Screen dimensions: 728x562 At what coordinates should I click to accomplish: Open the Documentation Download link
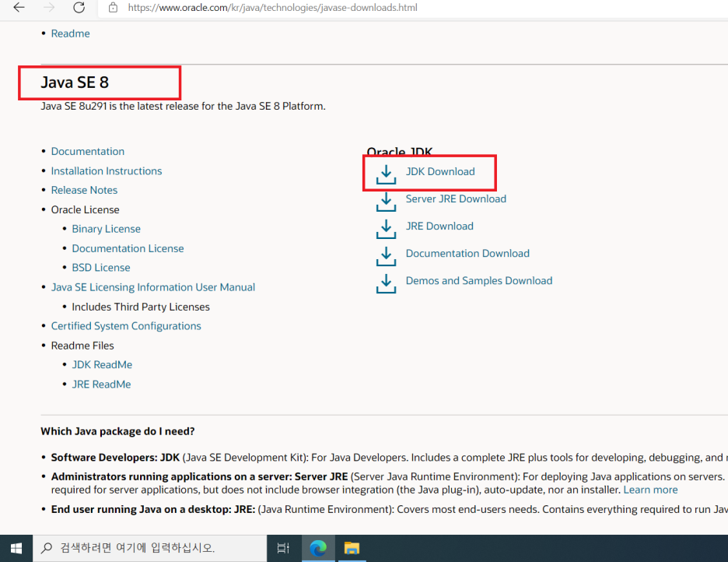pos(467,253)
